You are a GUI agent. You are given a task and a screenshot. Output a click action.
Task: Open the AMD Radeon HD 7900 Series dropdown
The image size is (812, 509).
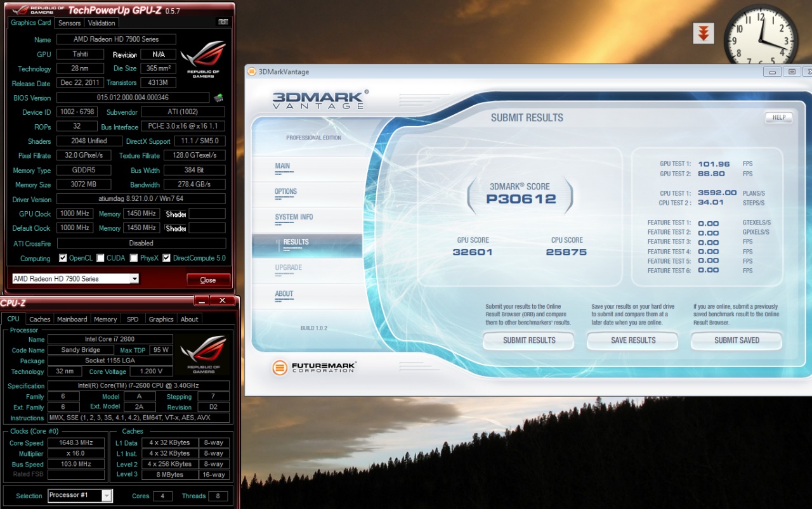(75, 279)
